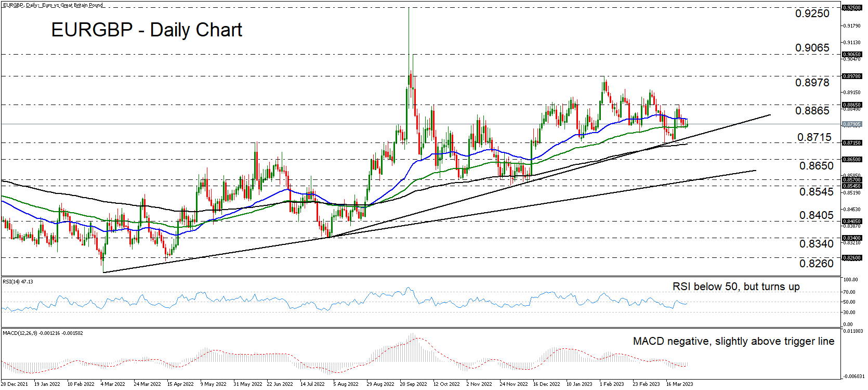868x390 pixels.
Task: Select the 50.00 RSI scale value
Action: click(x=849, y=302)
